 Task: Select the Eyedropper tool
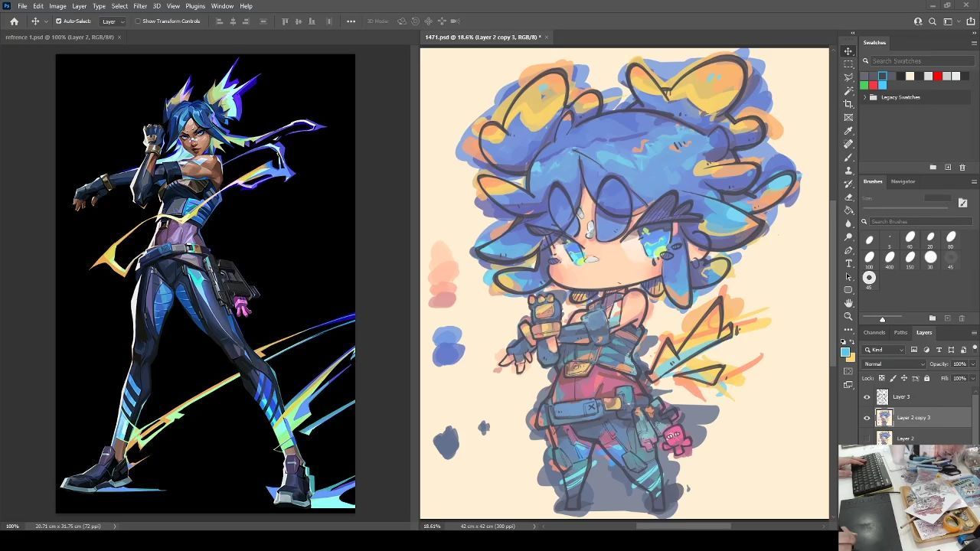coord(848,131)
